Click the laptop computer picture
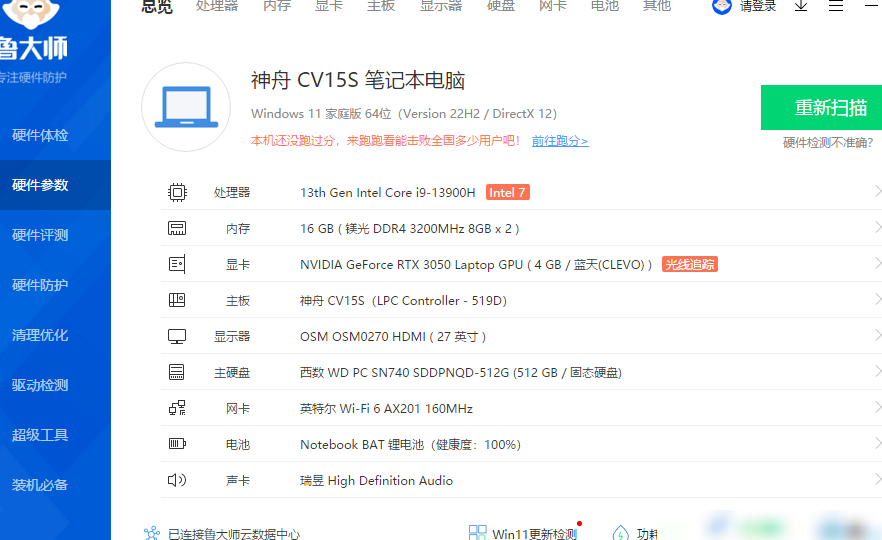The width and height of the screenshot is (882, 540). tap(186, 107)
